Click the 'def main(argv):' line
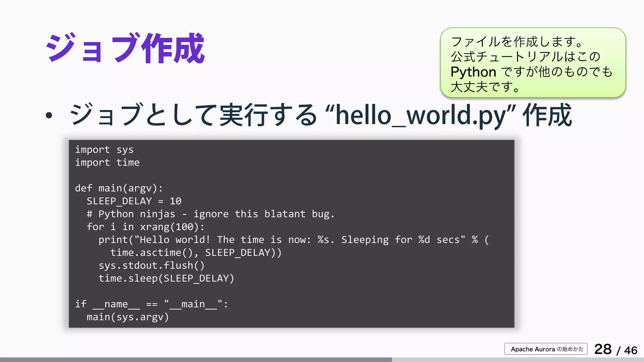The image size is (644, 362). [119, 188]
